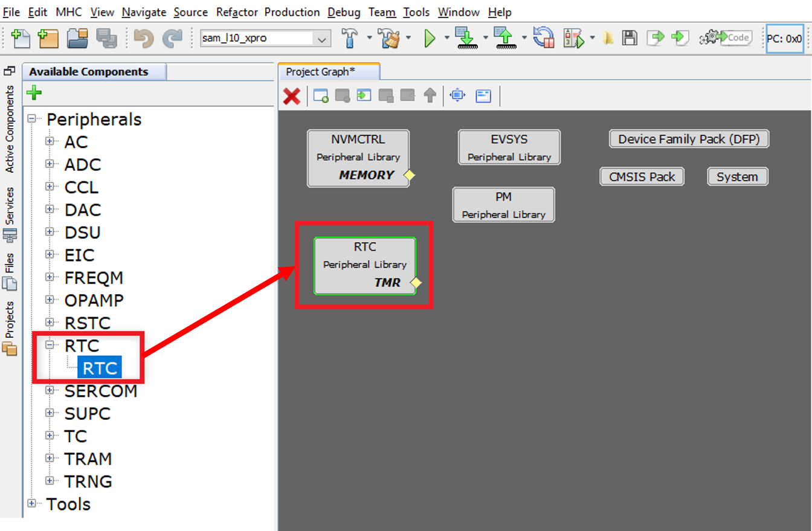This screenshot has width=812, height=531.
Task: Click the red X delete icon
Action: pyautogui.click(x=292, y=95)
